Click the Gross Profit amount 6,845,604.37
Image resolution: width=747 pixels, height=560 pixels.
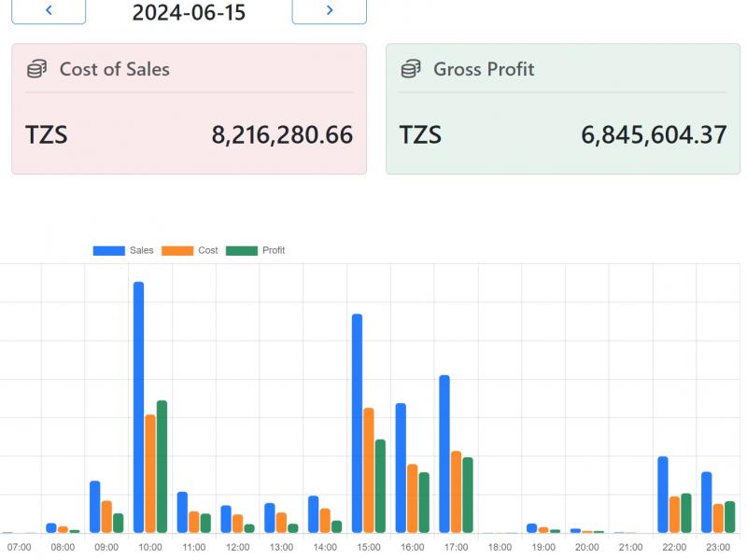click(x=654, y=135)
